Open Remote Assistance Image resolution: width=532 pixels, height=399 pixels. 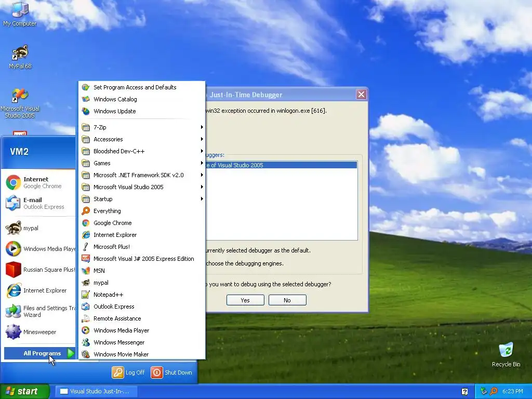pyautogui.click(x=142, y=318)
